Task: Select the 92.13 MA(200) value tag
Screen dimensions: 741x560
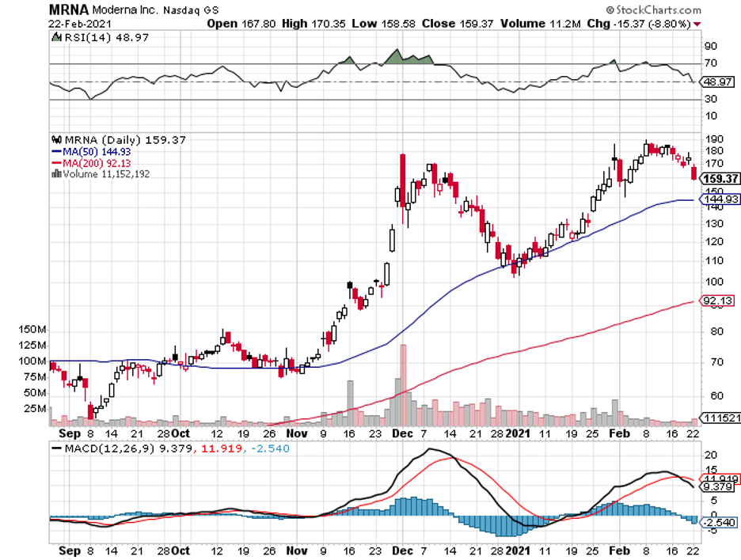Action: pos(719,301)
